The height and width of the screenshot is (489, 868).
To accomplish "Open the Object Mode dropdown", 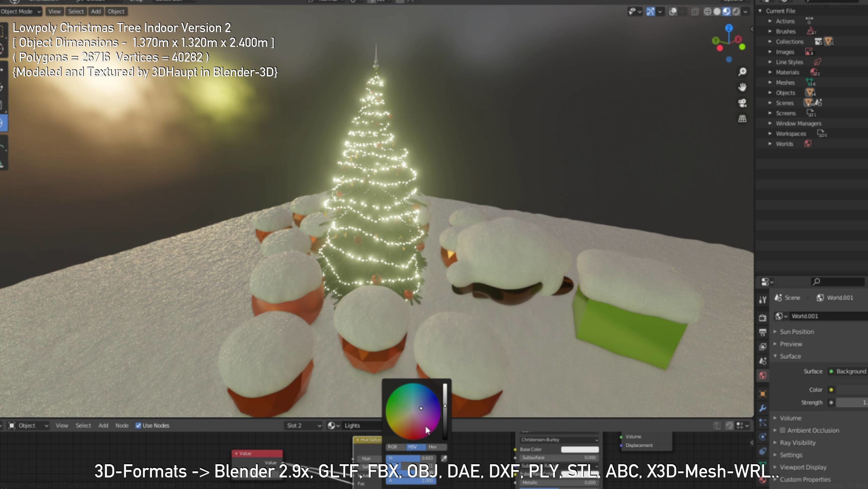I will pos(21,12).
